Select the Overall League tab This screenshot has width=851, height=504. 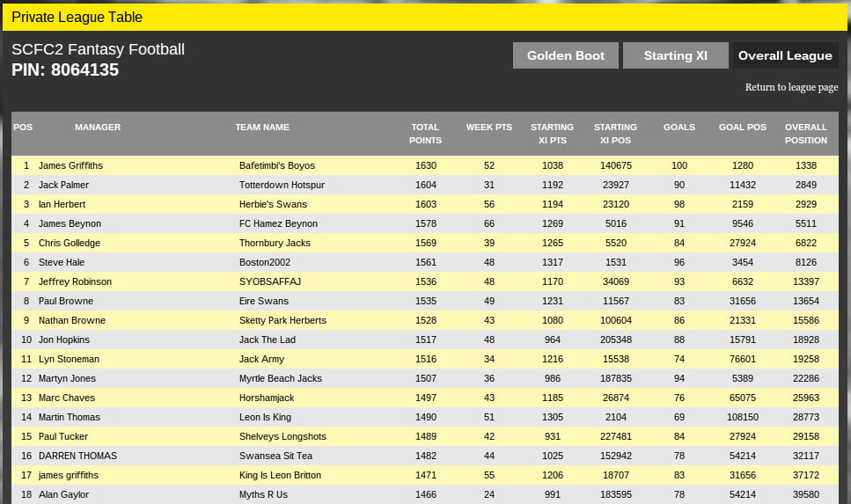click(x=785, y=55)
